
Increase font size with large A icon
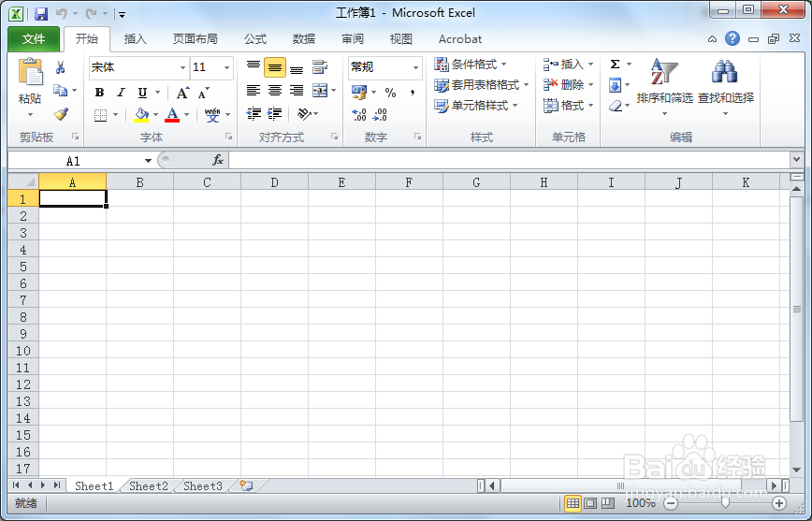click(x=182, y=93)
